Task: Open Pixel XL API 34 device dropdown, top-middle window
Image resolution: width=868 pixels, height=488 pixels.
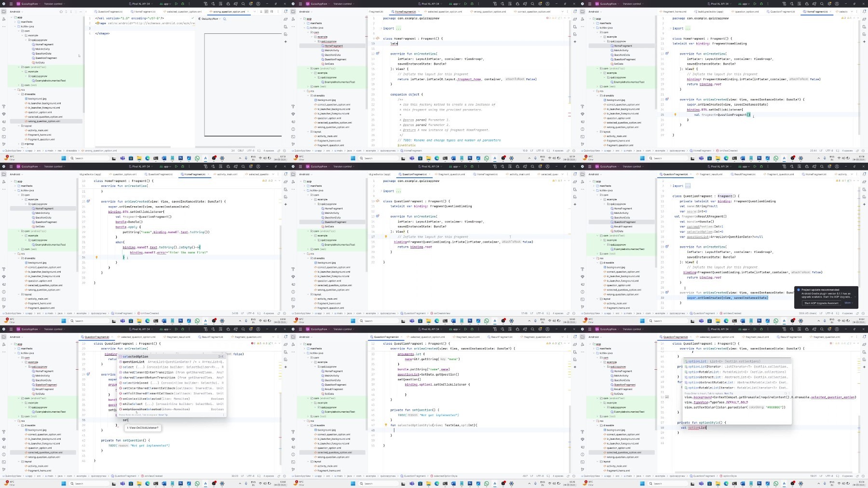Action: click(430, 4)
